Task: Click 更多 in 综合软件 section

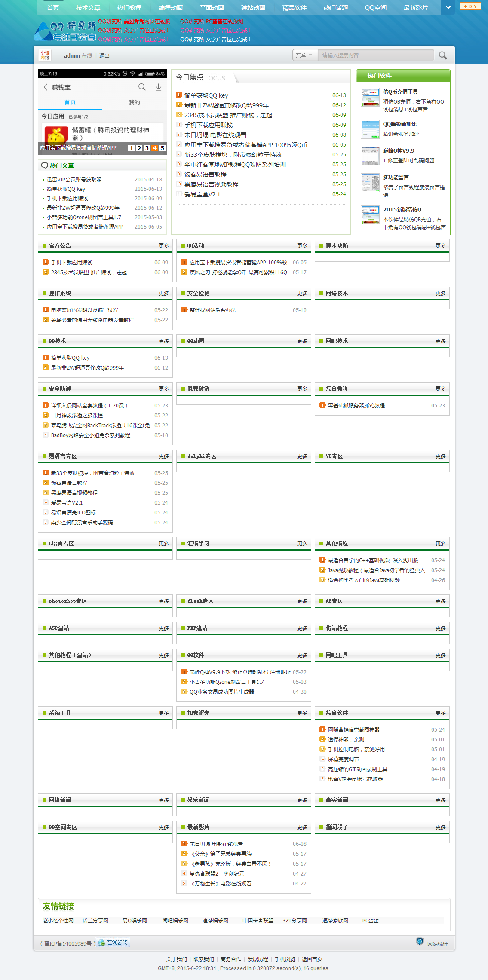Action: [x=441, y=713]
